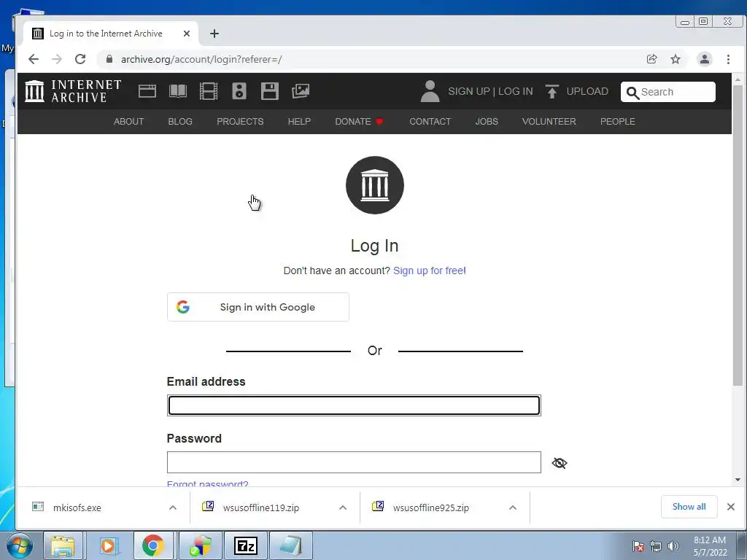Open the Web (Wayback) media icon

147,91
